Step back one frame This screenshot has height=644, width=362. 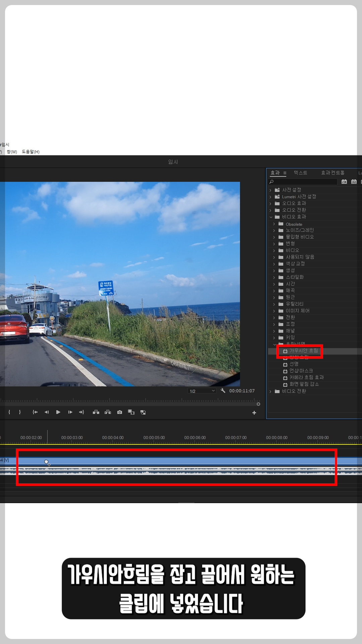tap(47, 412)
